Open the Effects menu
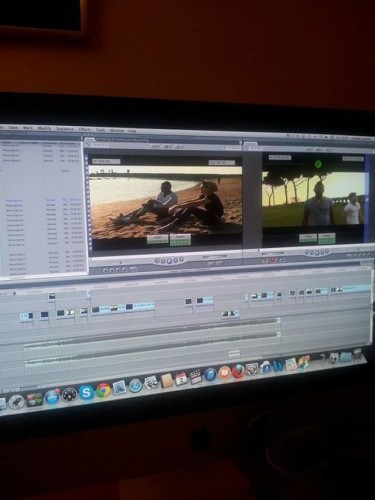 click(85, 129)
